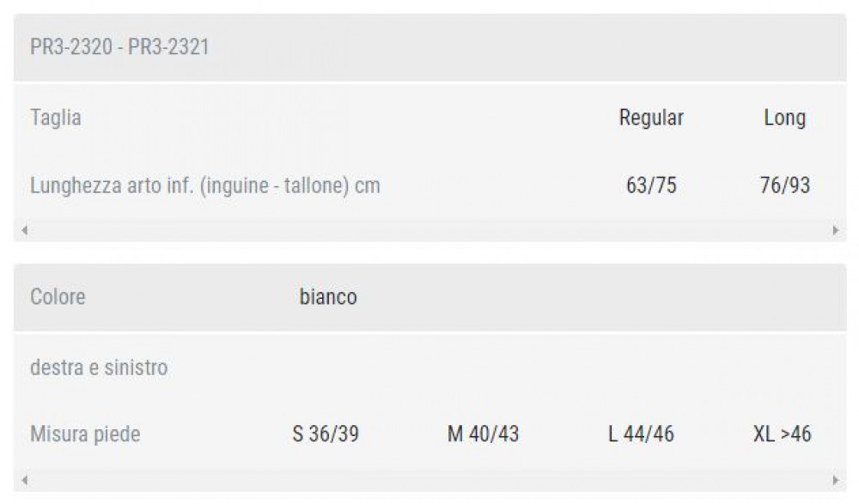Click the scrollbar track below the Misura piede row

click(x=429, y=479)
